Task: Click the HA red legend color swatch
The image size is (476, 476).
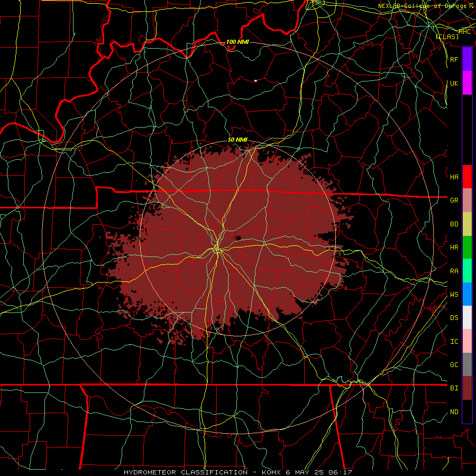Action: pyautogui.click(x=467, y=177)
